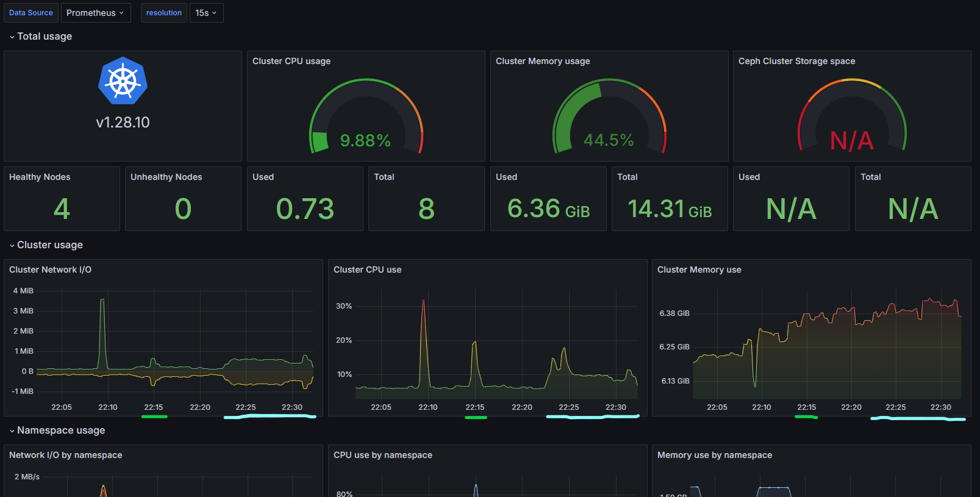
Task: Open the Cluster CPU use panel title
Action: tap(367, 270)
